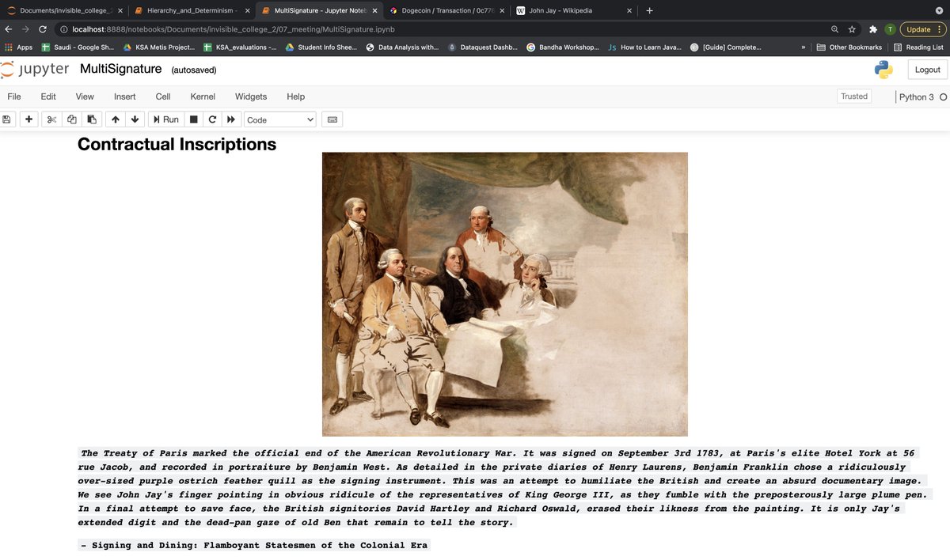This screenshot has height=560, width=950.
Task: Open the Student Info Sheet bookmark
Action: pyautogui.click(x=321, y=47)
